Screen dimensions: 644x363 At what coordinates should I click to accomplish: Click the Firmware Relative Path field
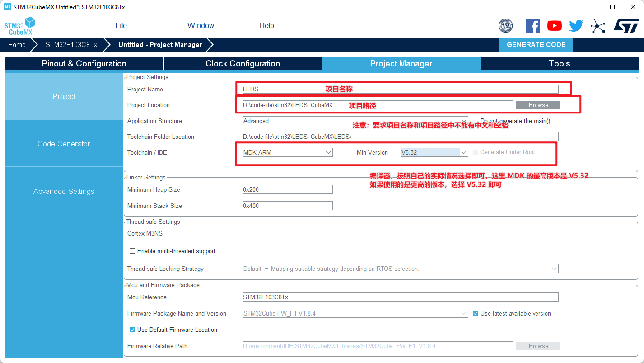[378, 346]
